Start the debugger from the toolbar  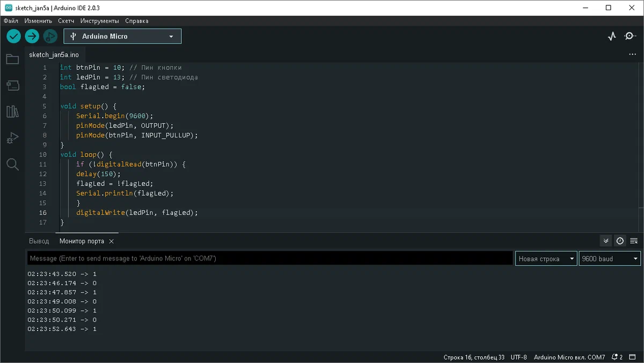[50, 36]
